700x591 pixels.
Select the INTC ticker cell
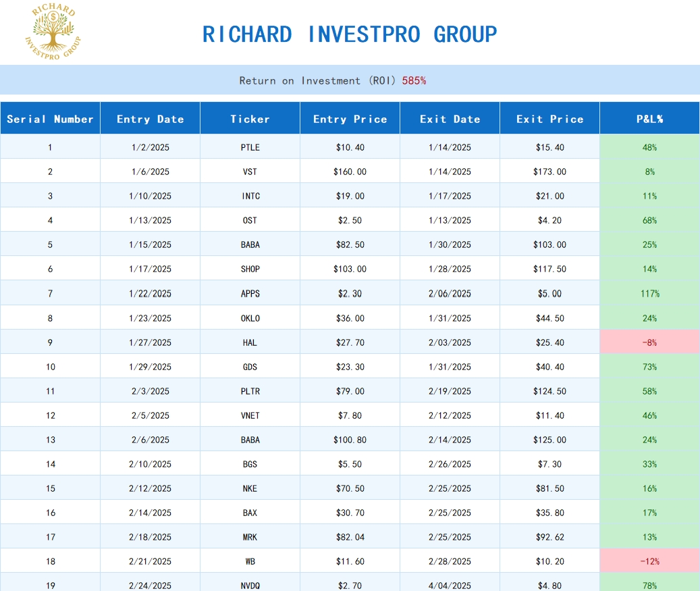250,196
